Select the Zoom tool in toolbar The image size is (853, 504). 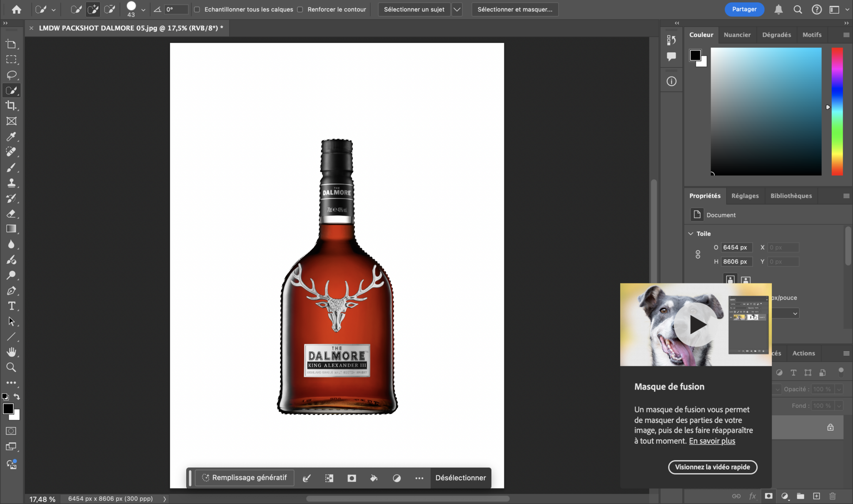pos(11,367)
